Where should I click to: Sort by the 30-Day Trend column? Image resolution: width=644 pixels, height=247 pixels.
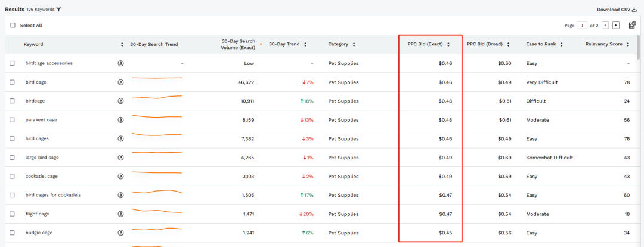[305, 44]
